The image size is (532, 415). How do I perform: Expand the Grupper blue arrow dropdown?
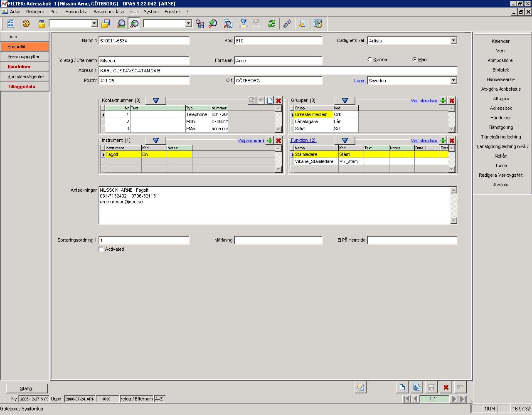coord(345,101)
